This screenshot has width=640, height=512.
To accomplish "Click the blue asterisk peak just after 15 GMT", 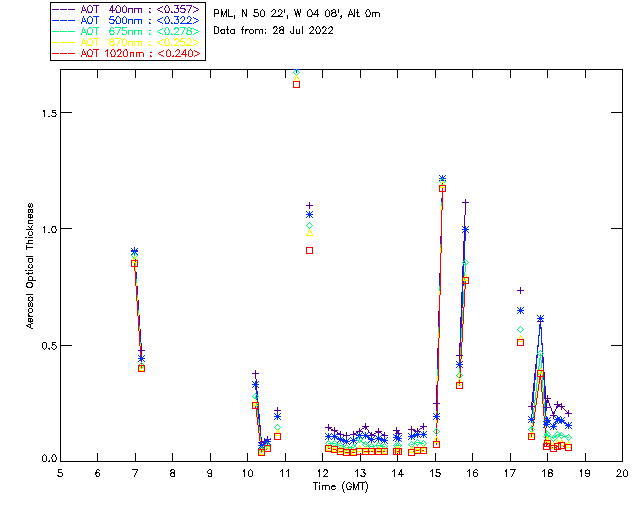I will [442, 179].
